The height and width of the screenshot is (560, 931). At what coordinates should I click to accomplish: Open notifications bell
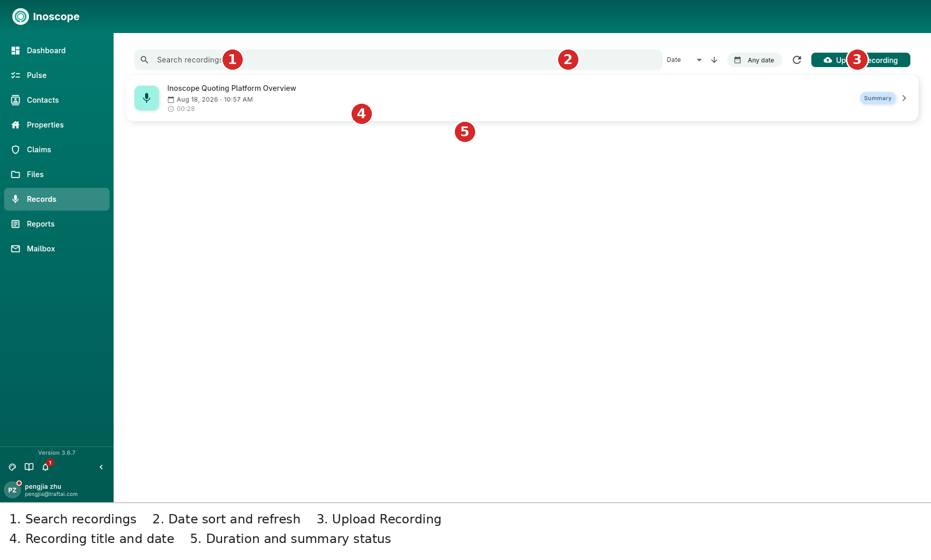(45, 467)
